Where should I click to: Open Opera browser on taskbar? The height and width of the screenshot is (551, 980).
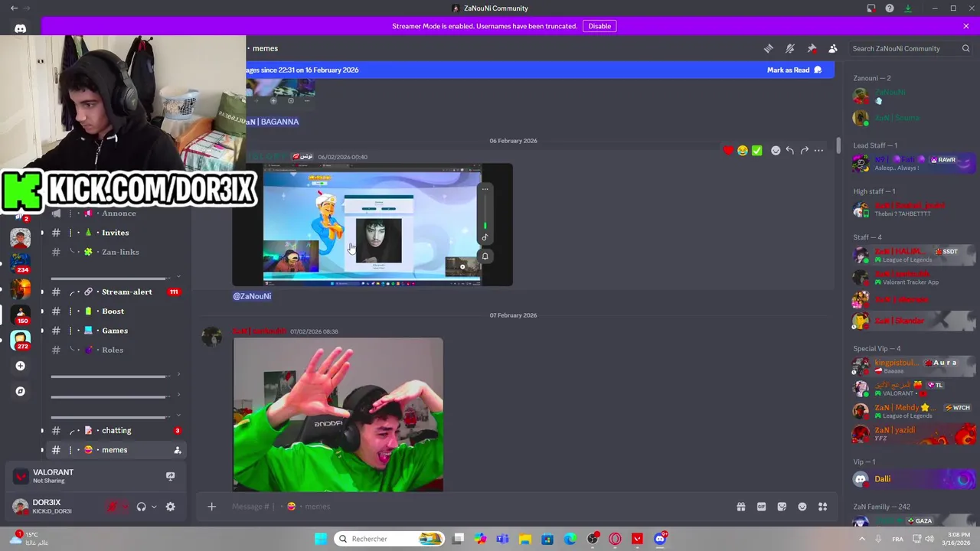pos(615,539)
